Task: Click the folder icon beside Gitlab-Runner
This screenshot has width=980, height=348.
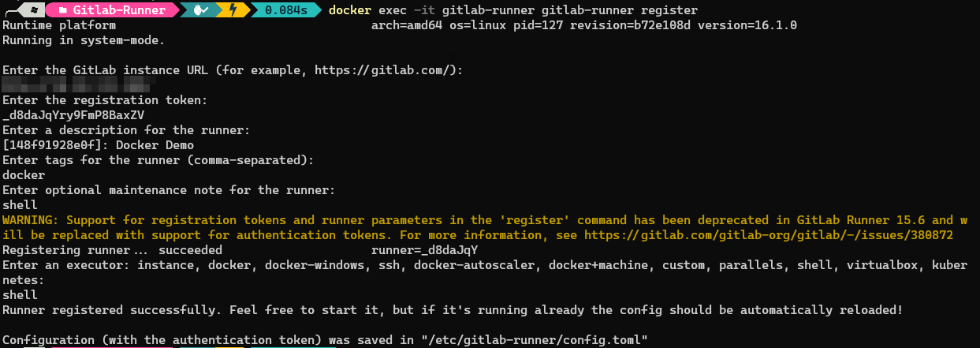Action: (x=63, y=10)
